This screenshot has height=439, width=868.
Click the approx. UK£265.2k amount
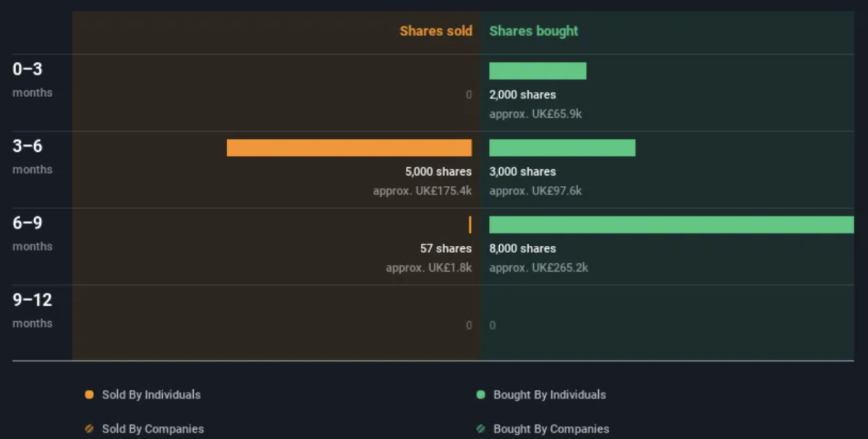[539, 268]
